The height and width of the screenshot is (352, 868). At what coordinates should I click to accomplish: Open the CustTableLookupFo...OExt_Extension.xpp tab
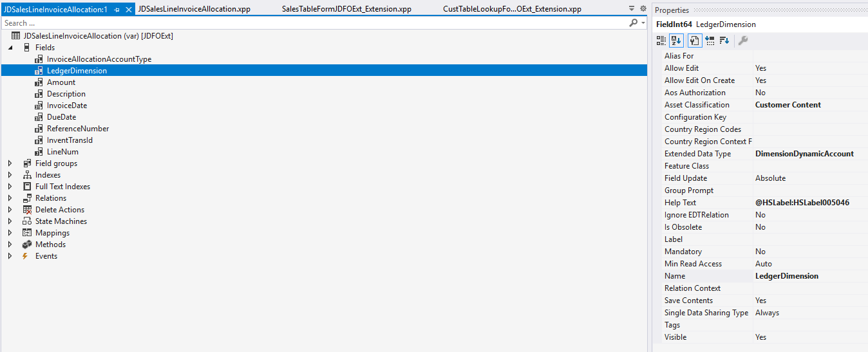[x=512, y=10]
